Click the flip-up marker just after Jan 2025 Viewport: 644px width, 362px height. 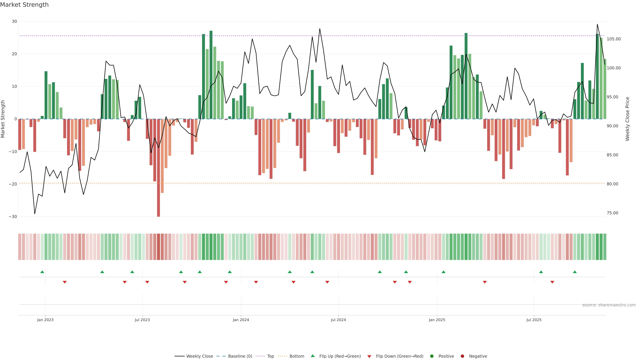click(443, 272)
